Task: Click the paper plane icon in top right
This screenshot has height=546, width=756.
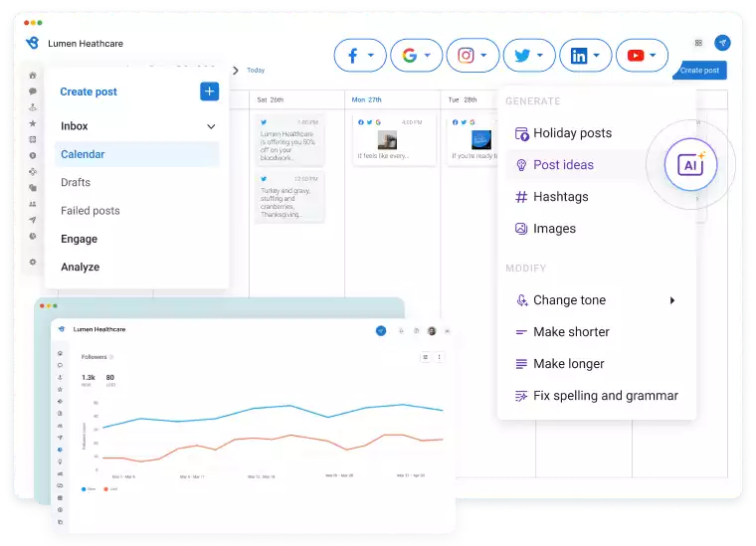Action: click(x=722, y=43)
